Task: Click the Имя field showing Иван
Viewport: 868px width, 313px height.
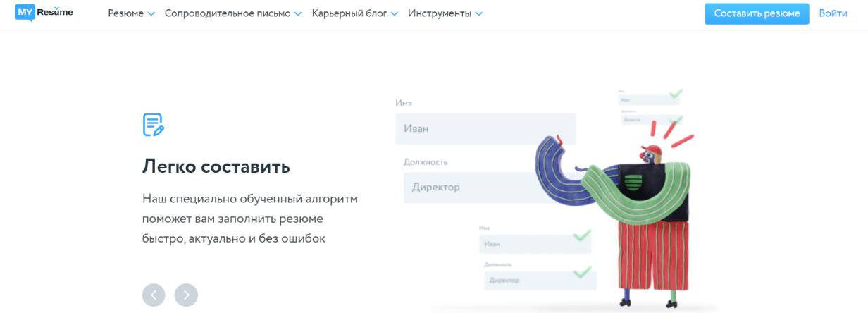Action: coord(485,129)
